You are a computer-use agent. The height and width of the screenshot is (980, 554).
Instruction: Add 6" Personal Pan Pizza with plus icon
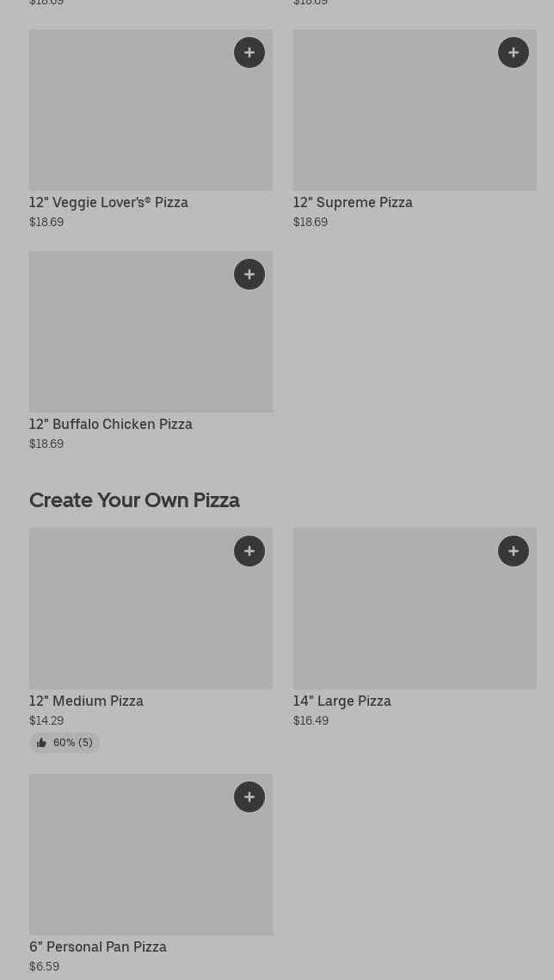click(x=249, y=797)
